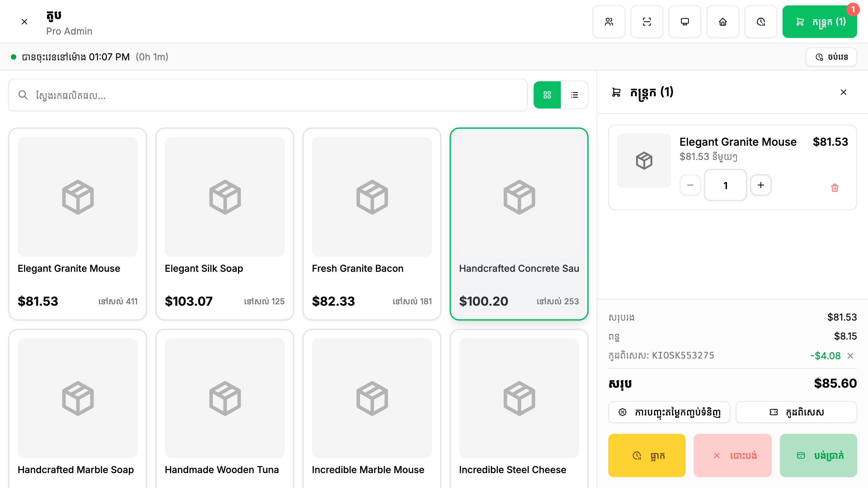Screen dimensions: 868x488
Task: Open the coupon code button
Action: 796,412
